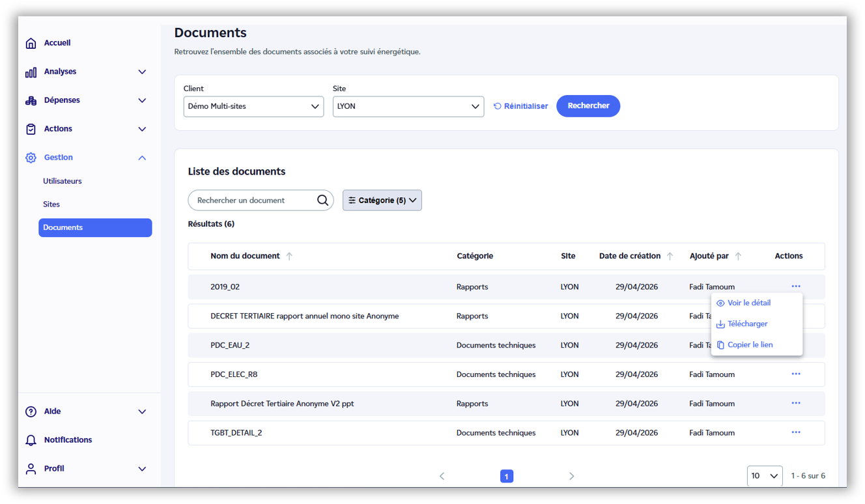Image resolution: width=865 pixels, height=504 pixels.
Task: Click the TGBT_DETAIL_2 document name
Action: 236,433
